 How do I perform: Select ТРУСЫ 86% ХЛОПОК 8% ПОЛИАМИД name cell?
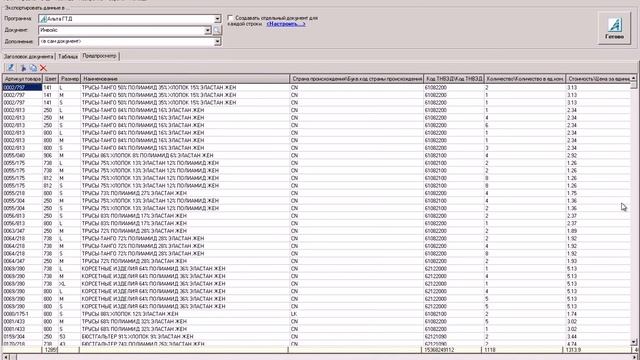(185, 155)
